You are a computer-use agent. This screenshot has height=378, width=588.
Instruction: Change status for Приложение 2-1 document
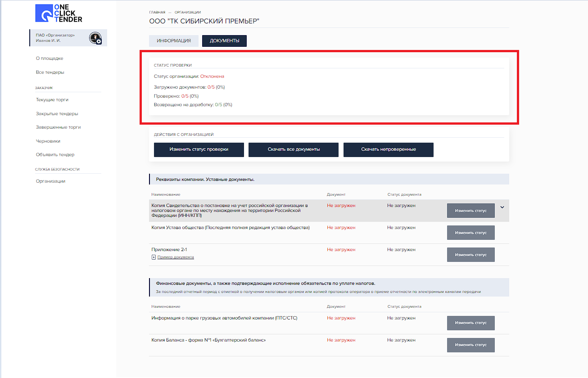tap(470, 255)
